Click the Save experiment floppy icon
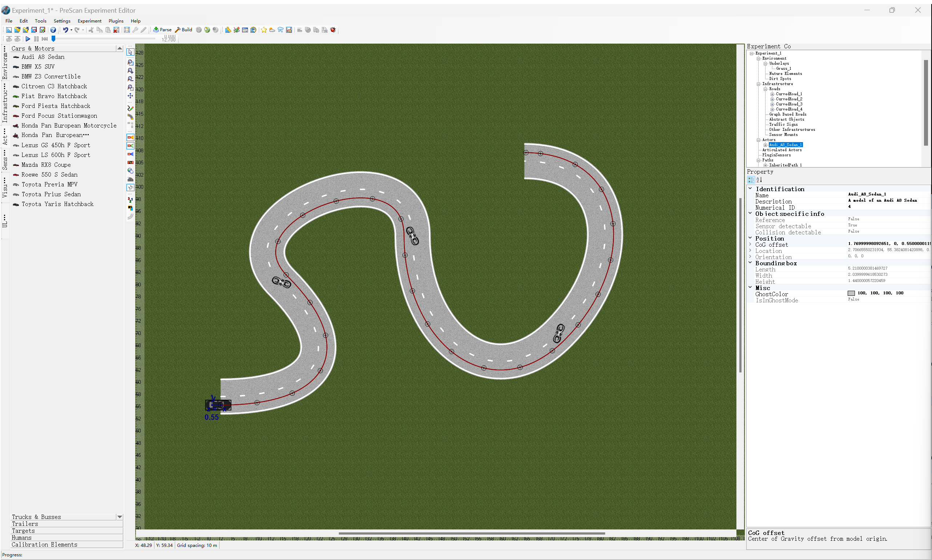 pos(34,30)
